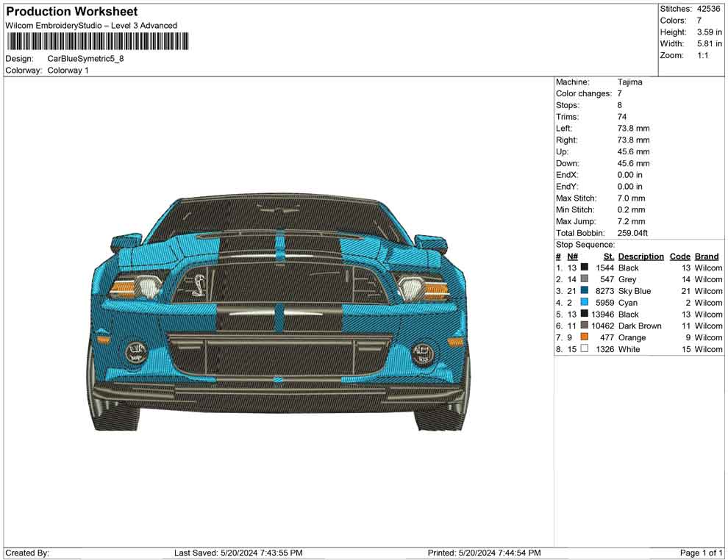Click the Created By field in the footer

28,552
